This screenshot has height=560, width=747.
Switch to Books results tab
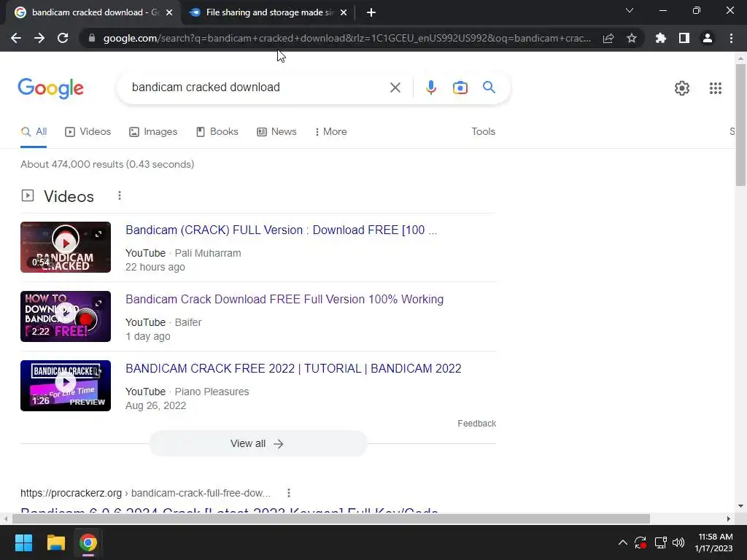click(x=217, y=131)
